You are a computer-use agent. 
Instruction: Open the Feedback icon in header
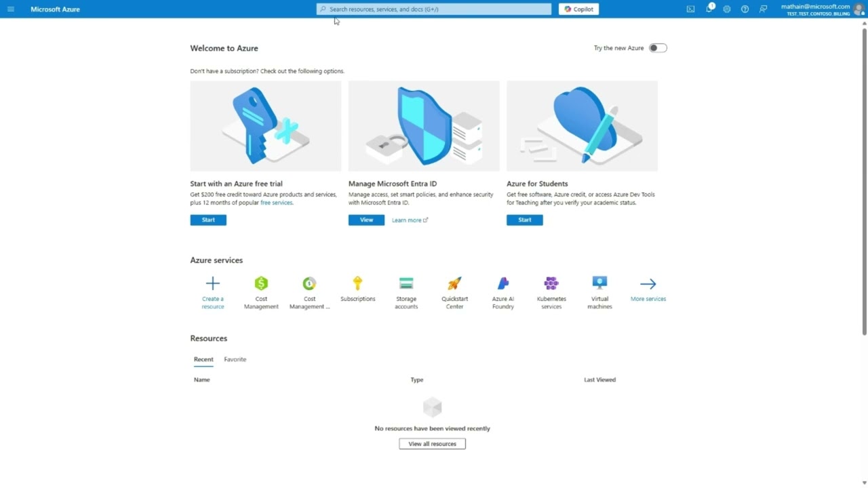pyautogui.click(x=763, y=9)
